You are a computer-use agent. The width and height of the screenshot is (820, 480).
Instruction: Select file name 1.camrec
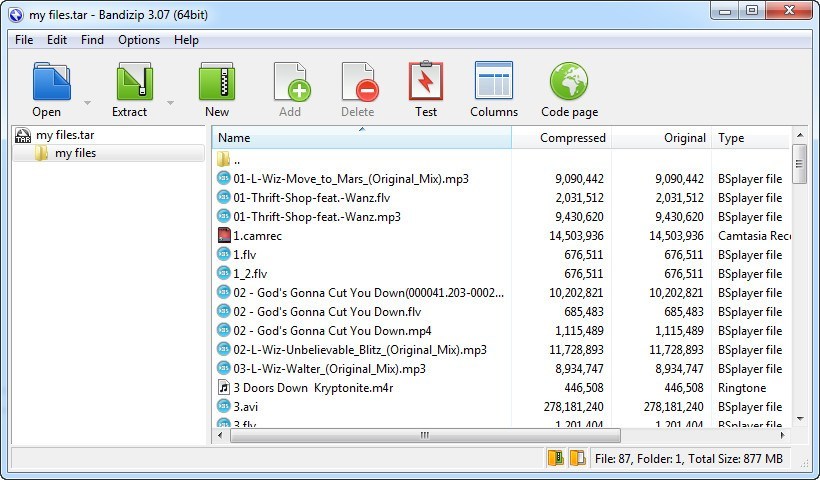257,235
